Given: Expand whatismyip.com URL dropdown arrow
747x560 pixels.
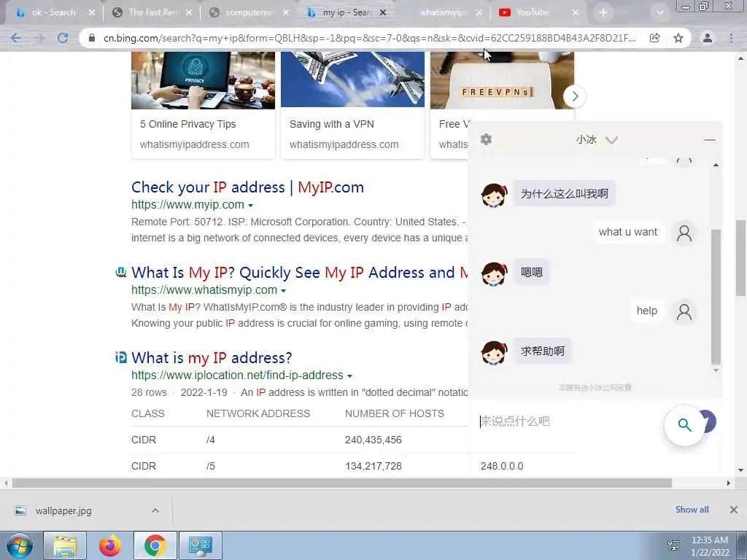Looking at the screenshot, I should tap(284, 290).
